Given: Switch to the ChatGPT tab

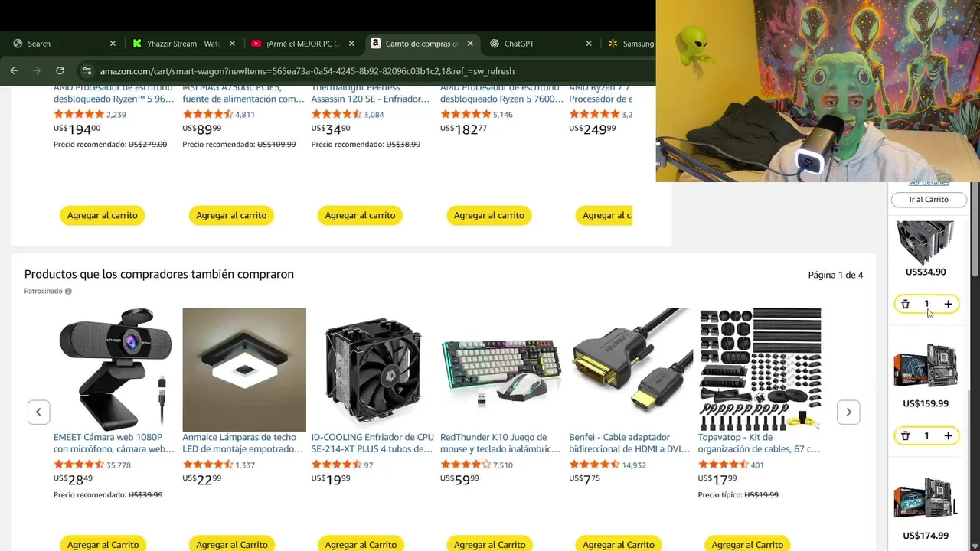Looking at the screenshot, I should coord(518,44).
